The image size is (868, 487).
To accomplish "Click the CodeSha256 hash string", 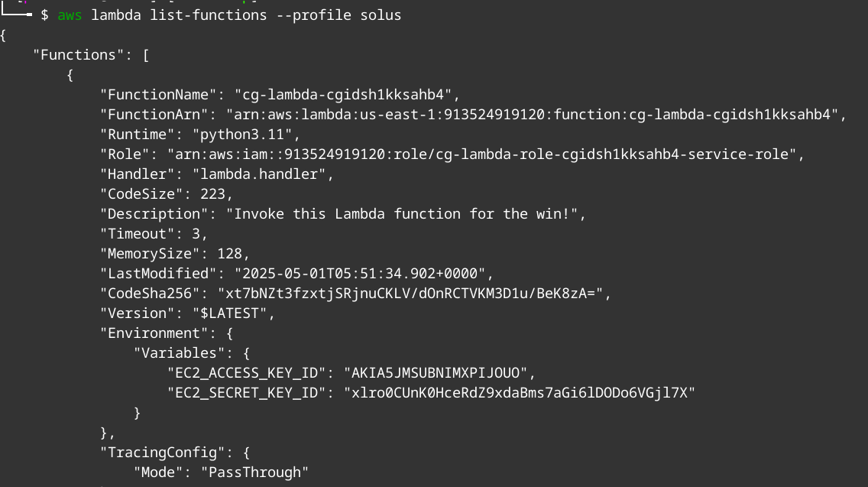I will pos(410,294).
